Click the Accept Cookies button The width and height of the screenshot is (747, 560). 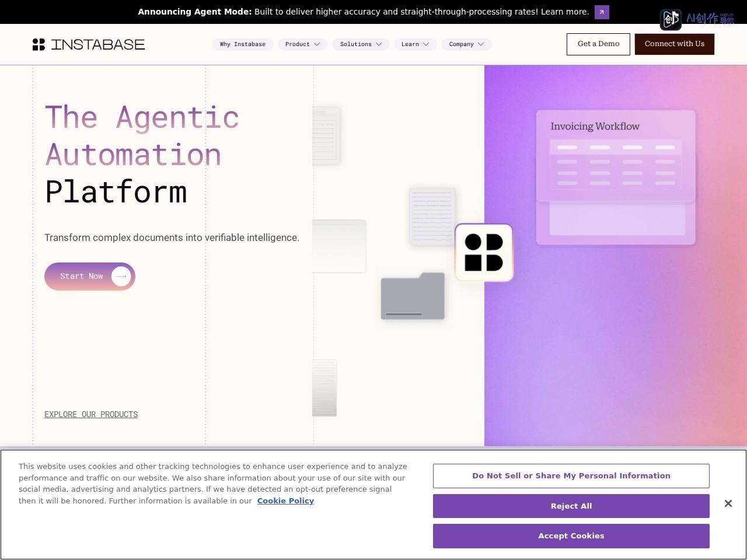coord(571,536)
